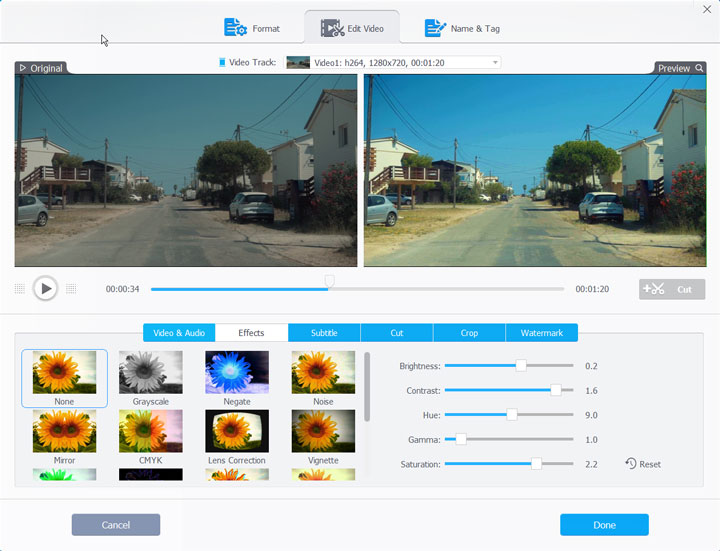Adjust the Brightness slider handle

[521, 365]
